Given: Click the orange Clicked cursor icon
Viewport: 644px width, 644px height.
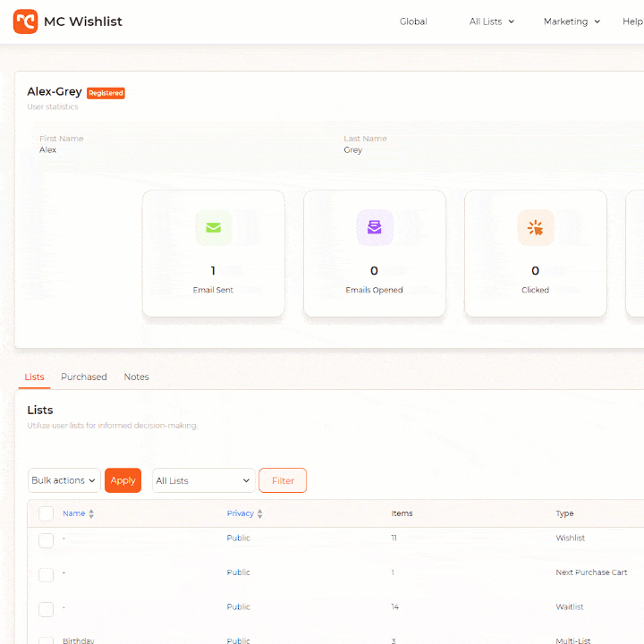Looking at the screenshot, I should pyautogui.click(x=535, y=227).
